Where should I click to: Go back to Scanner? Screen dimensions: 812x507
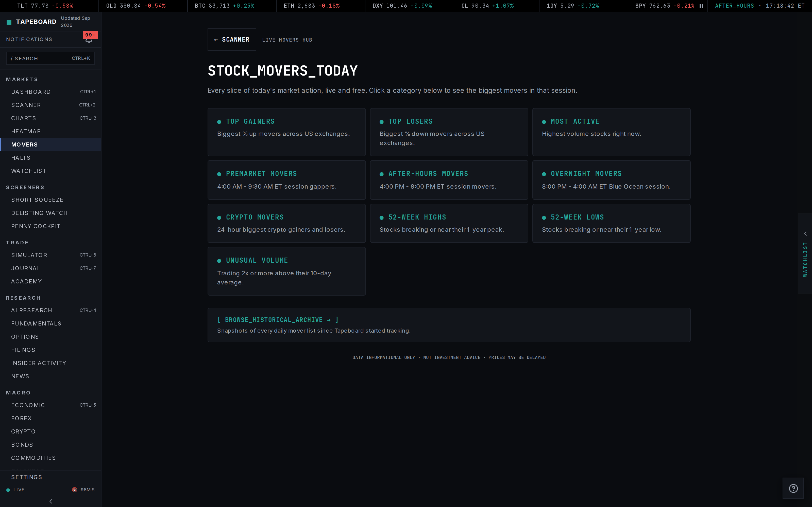tap(232, 40)
